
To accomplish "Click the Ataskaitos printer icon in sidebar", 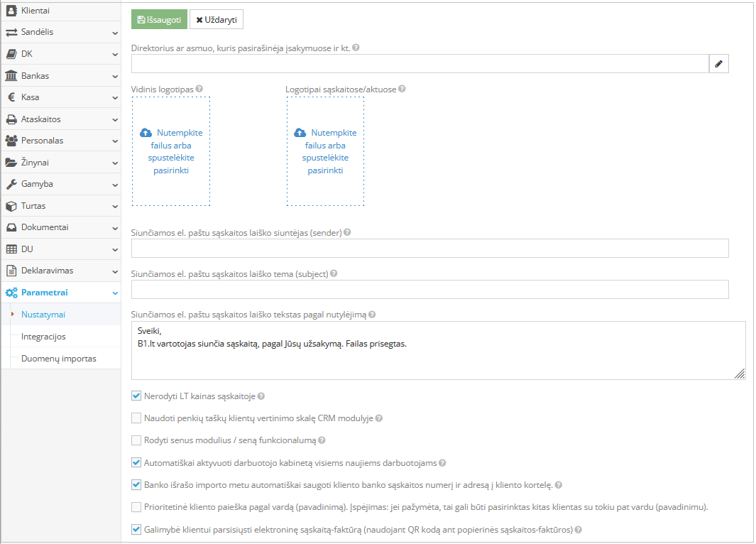I will click(11, 119).
